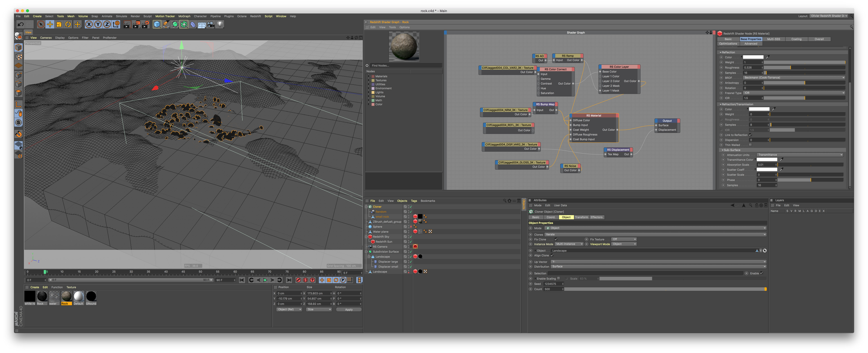Select the water material thumbnail

point(54,298)
